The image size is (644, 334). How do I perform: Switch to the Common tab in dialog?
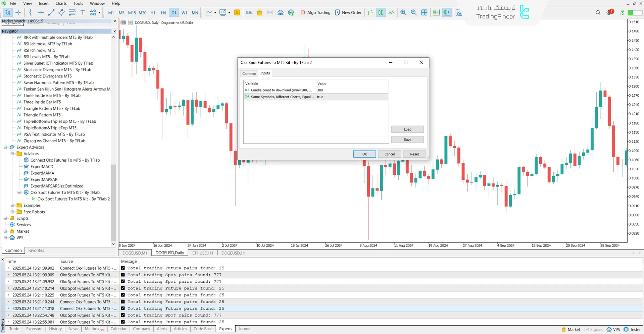point(249,73)
